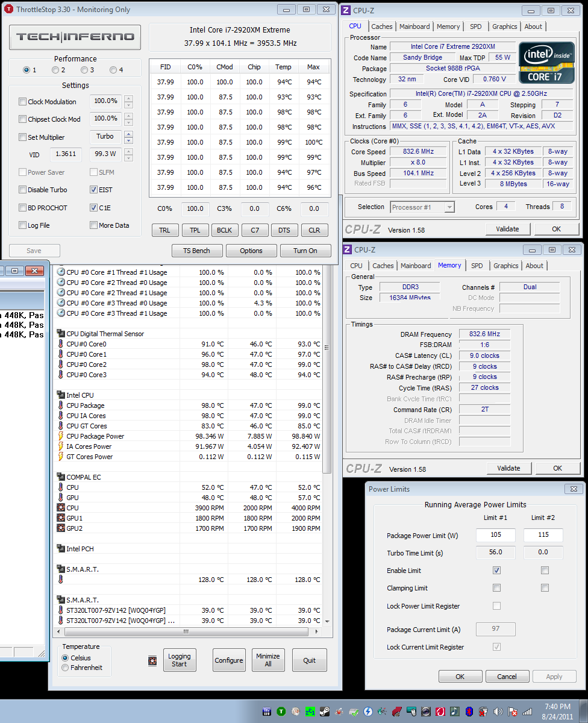This screenshot has width=588, height=723.
Task: Click the blue lightning bolt tray icon
Action: point(368,712)
